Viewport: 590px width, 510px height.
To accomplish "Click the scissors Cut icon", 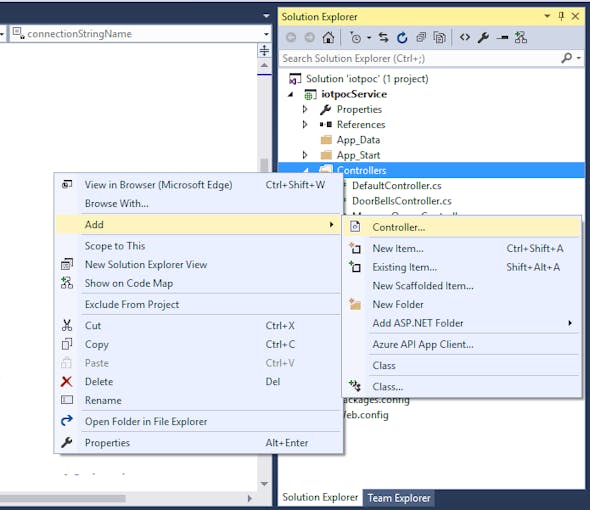I will coord(67,326).
